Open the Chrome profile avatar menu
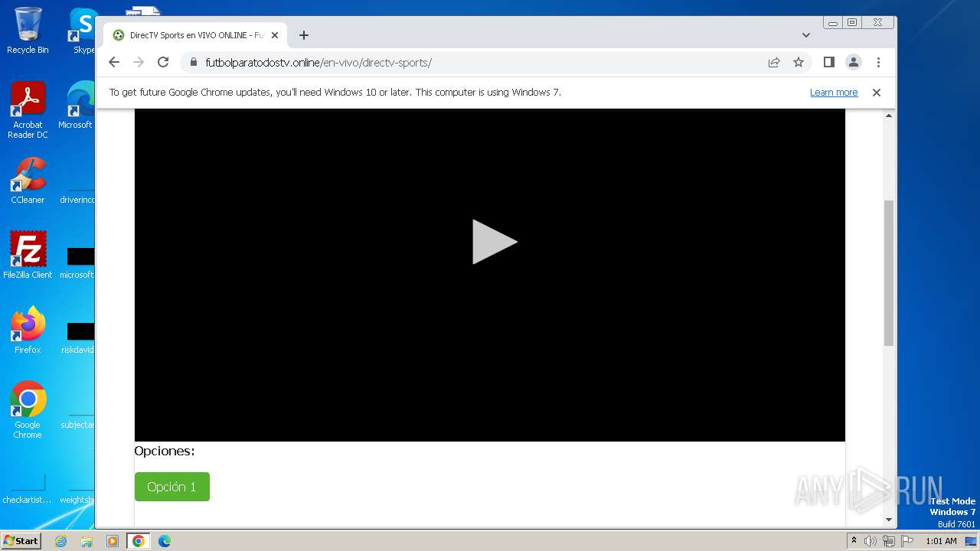Image resolution: width=980 pixels, height=551 pixels. point(854,63)
